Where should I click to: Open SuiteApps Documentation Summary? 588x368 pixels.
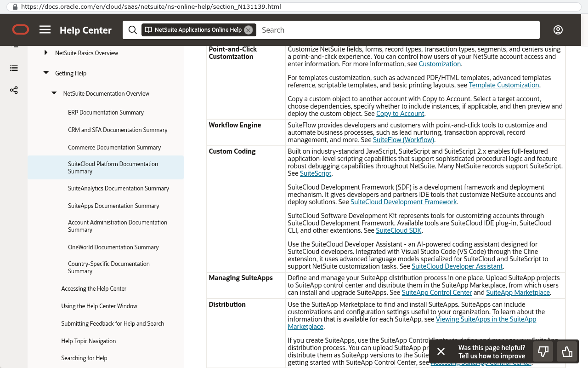tap(113, 206)
